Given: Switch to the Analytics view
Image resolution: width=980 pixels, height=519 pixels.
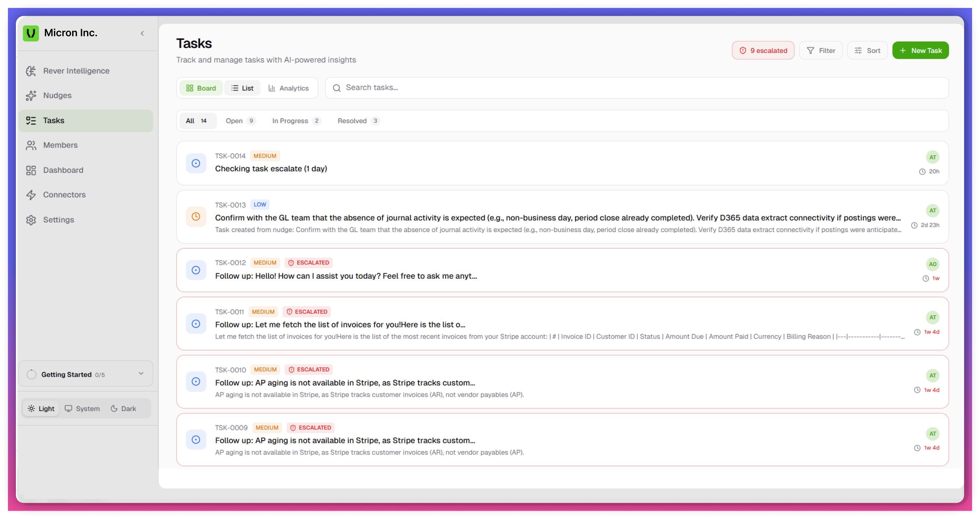Looking at the screenshot, I should click(288, 88).
